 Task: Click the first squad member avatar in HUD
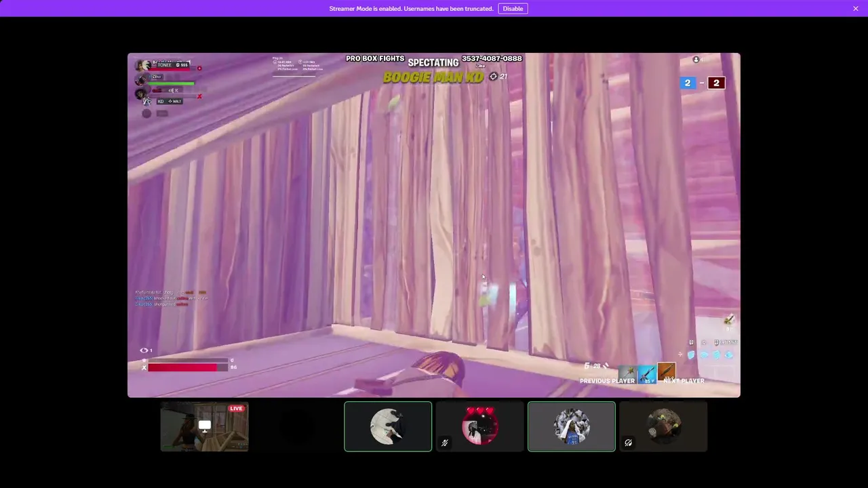tap(142, 66)
